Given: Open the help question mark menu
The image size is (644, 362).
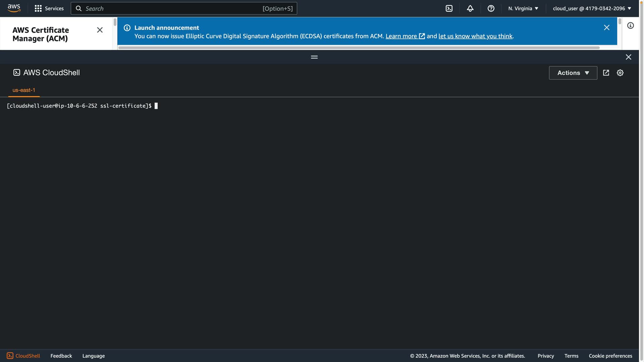Looking at the screenshot, I should 491,8.
